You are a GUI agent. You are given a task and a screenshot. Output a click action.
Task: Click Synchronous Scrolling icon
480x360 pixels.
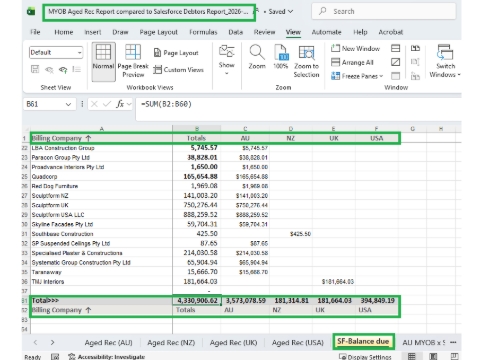[x=415, y=62]
